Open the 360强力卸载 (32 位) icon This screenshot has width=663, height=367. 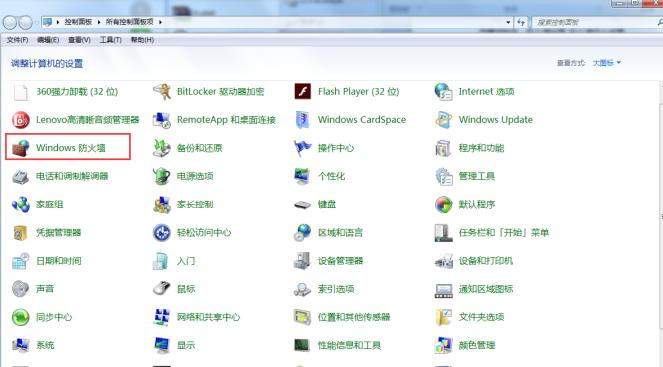click(20, 92)
